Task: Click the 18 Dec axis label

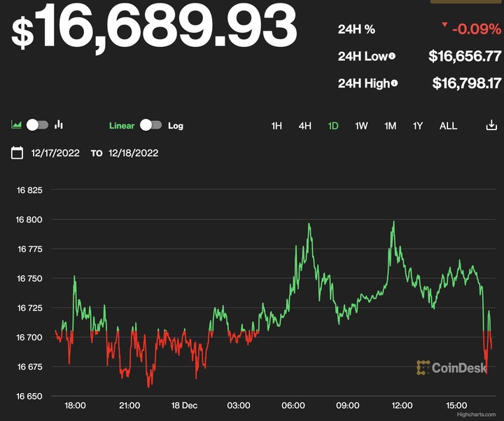Action: [184, 406]
